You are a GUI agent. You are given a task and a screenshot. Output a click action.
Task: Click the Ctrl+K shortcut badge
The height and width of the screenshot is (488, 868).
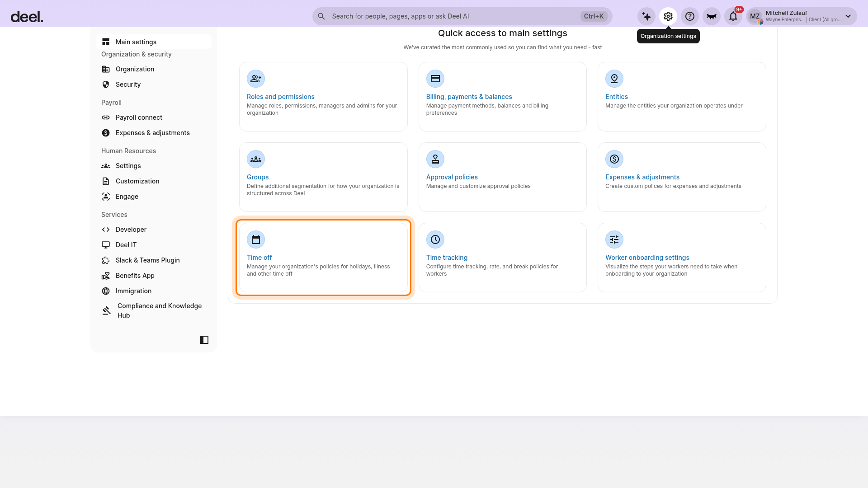click(x=594, y=16)
